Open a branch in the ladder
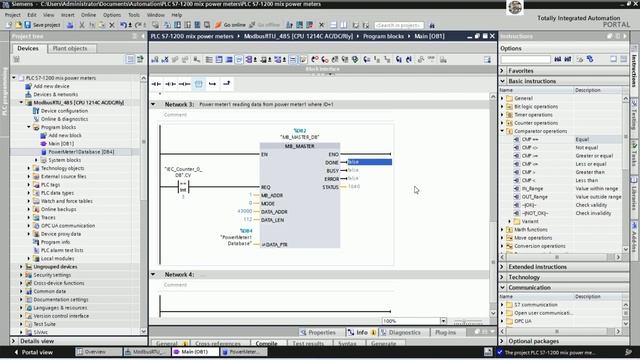 point(212,84)
